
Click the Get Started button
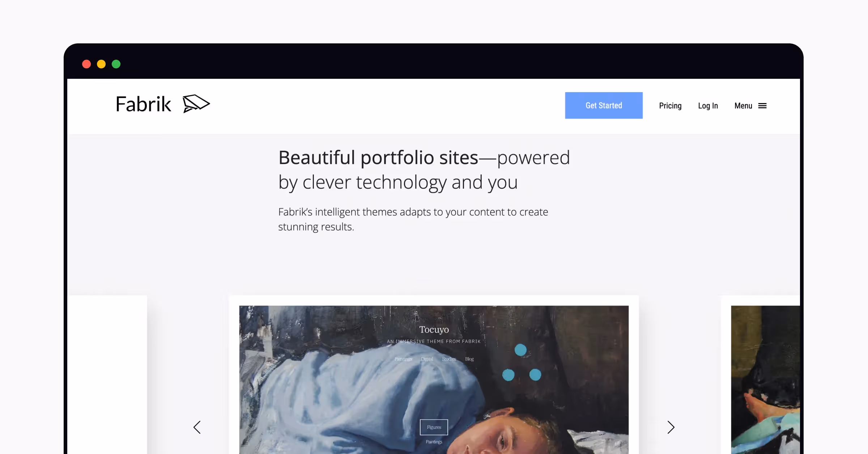(604, 105)
